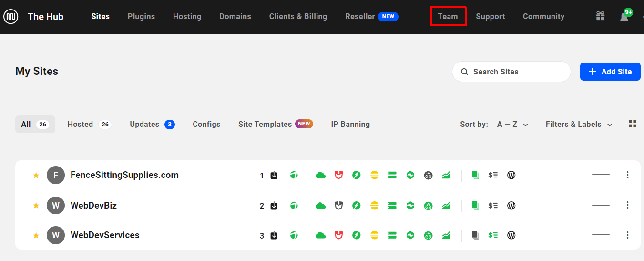Select the Site Templates tab
This screenshot has height=261, width=644.
(x=276, y=124)
